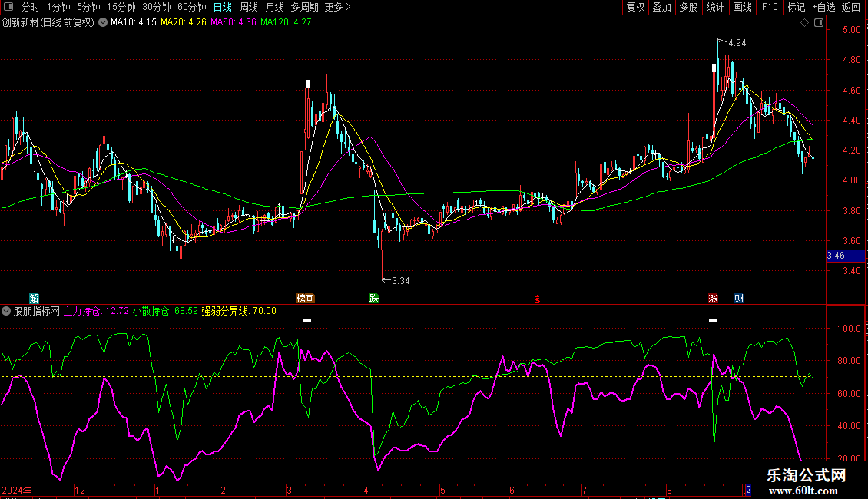The image size is (868, 499).
Task: Click the 2024年 label on time axis
Action: (x=17, y=490)
